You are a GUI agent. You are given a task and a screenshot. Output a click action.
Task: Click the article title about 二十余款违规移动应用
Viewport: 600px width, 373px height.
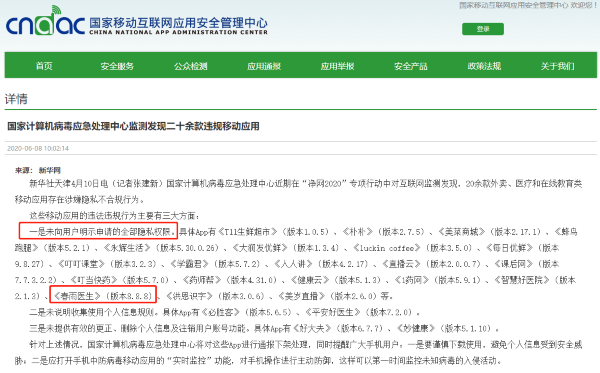tap(133, 126)
